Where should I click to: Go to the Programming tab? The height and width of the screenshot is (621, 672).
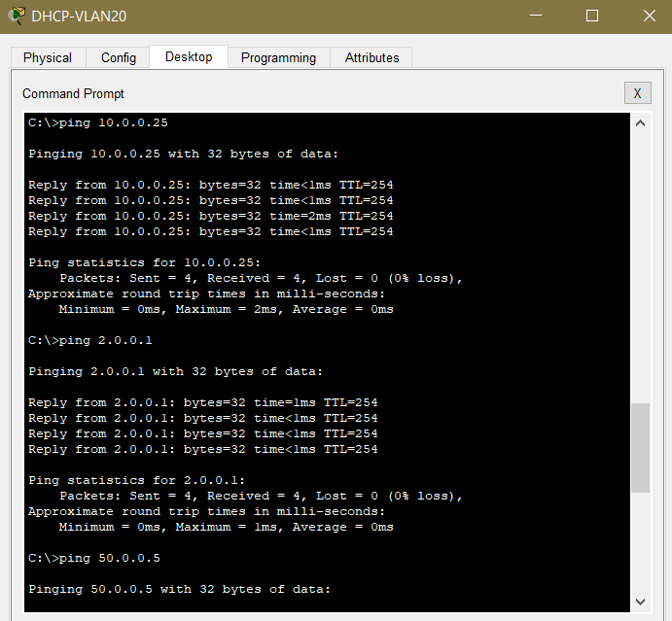[278, 57]
